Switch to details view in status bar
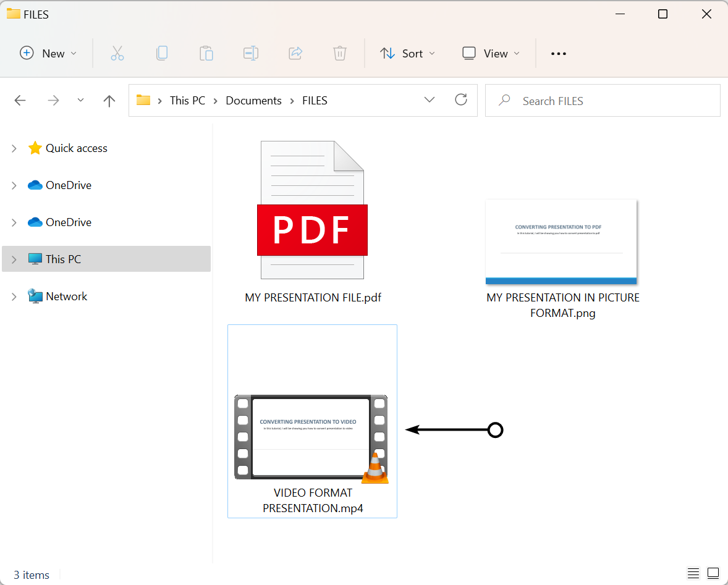The width and height of the screenshot is (728, 585). [693, 573]
